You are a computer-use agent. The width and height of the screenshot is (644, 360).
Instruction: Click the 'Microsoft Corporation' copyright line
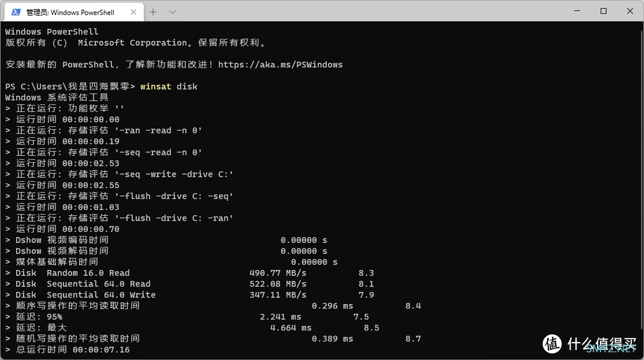(135, 43)
